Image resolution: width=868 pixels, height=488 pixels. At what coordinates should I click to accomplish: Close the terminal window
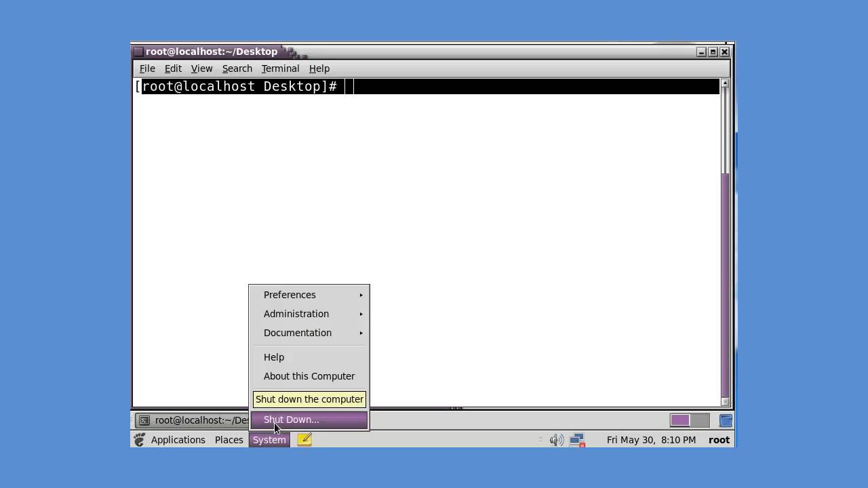724,52
